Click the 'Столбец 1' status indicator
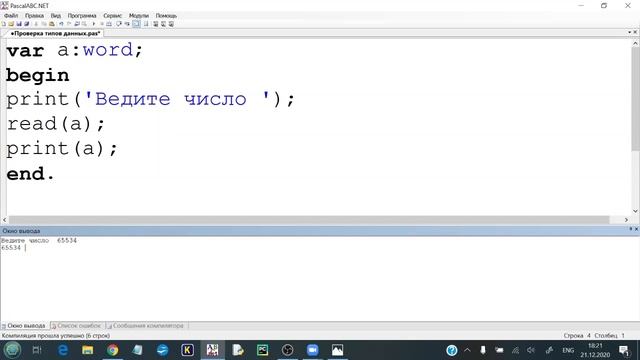 pos(610,336)
